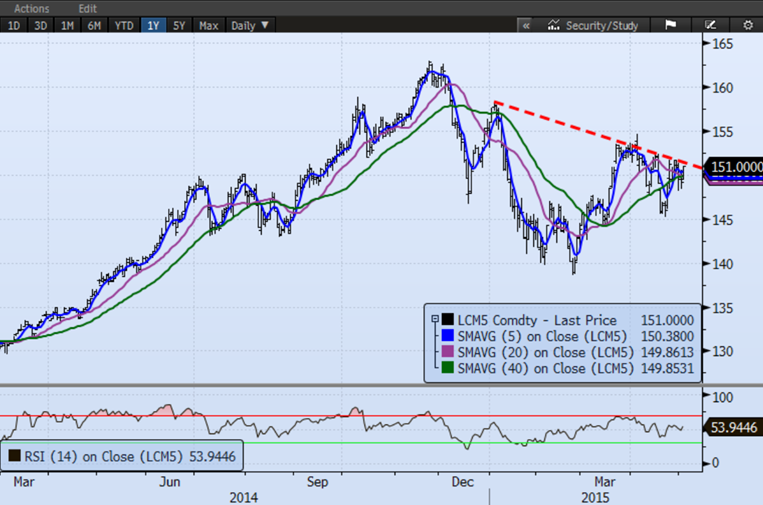Open the Actions menu

coord(32,7)
